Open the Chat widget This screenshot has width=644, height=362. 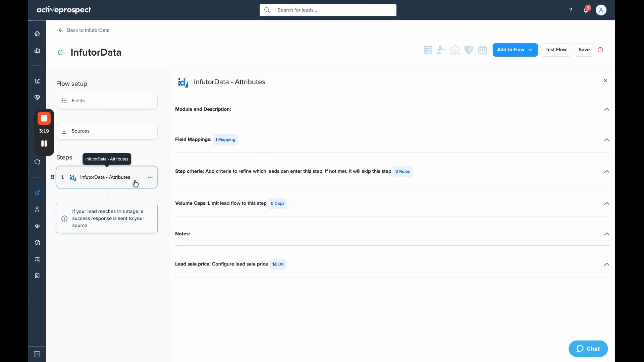(x=588, y=349)
